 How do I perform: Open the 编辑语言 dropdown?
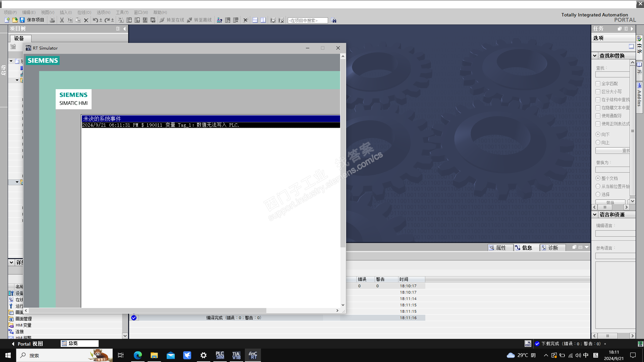(615, 234)
